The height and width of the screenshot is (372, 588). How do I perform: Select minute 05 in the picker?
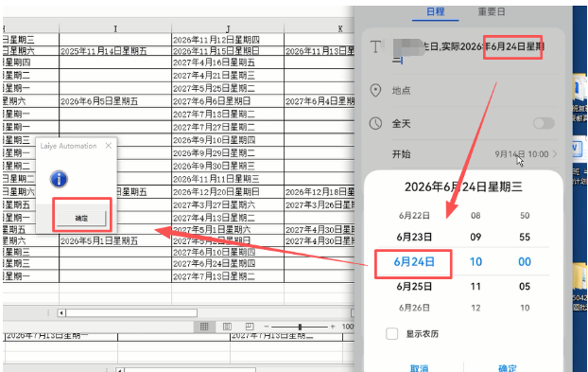pyautogui.click(x=525, y=287)
